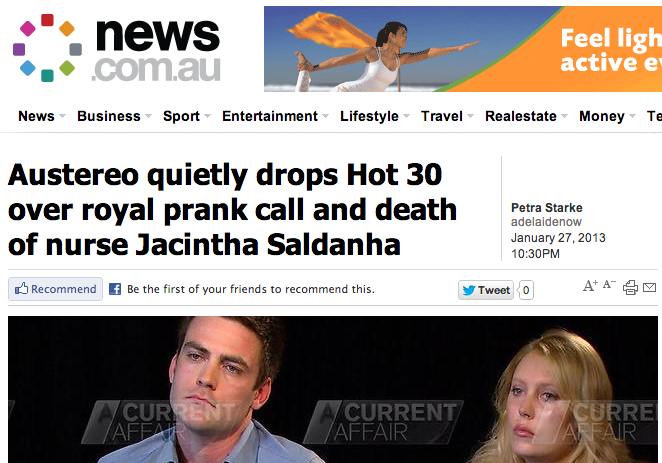Decrease article font size with A- icon

[x=609, y=284]
